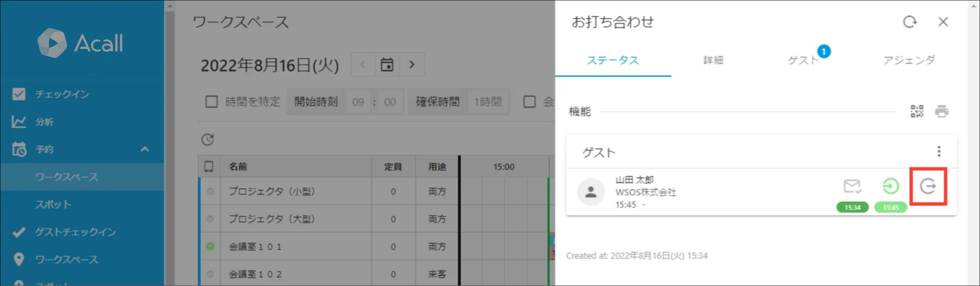Click the 15:34 badge under the mail icon
Image resolution: width=980 pixels, height=286 pixels.
point(853,207)
